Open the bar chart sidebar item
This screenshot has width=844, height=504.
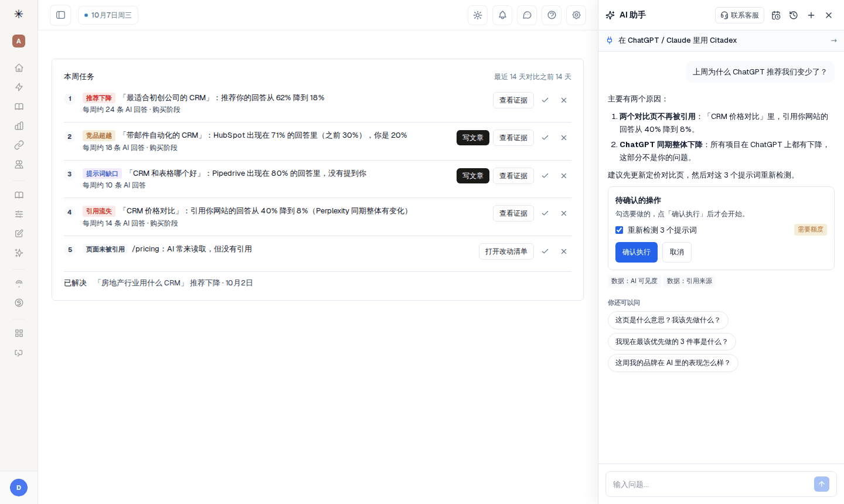pos(19,125)
